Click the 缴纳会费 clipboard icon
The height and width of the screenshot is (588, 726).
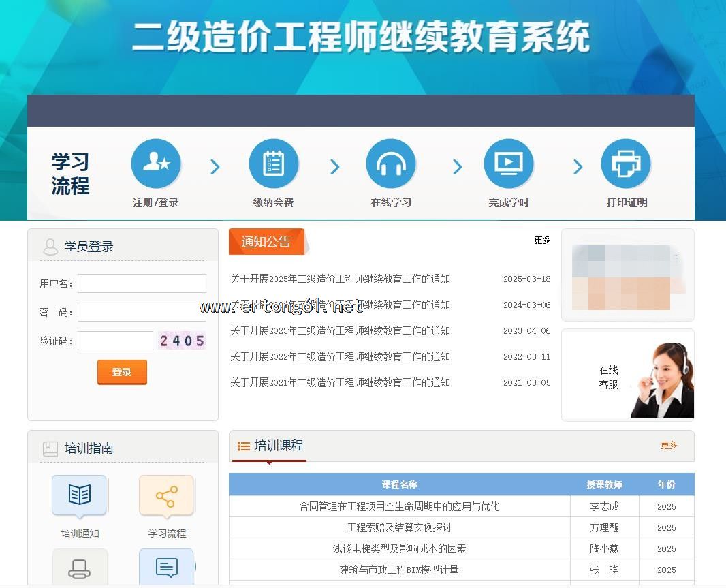pos(273,164)
